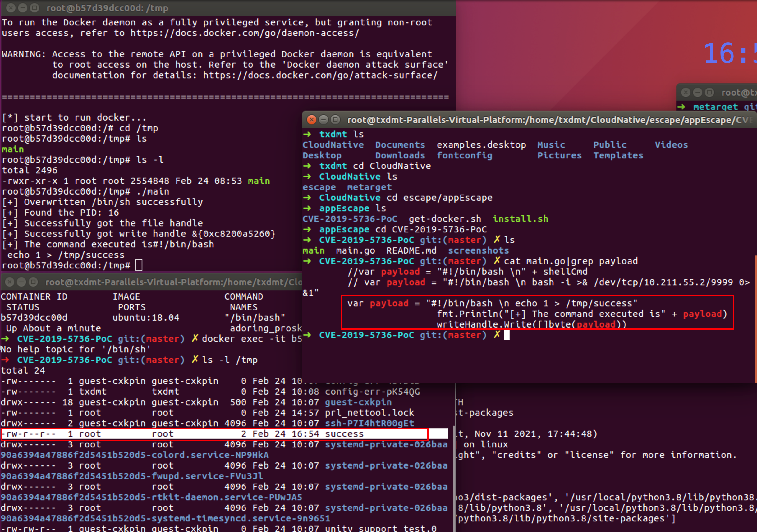
Task: Close the CVE-2019-5736-PoC front terminal window
Action: (311, 120)
